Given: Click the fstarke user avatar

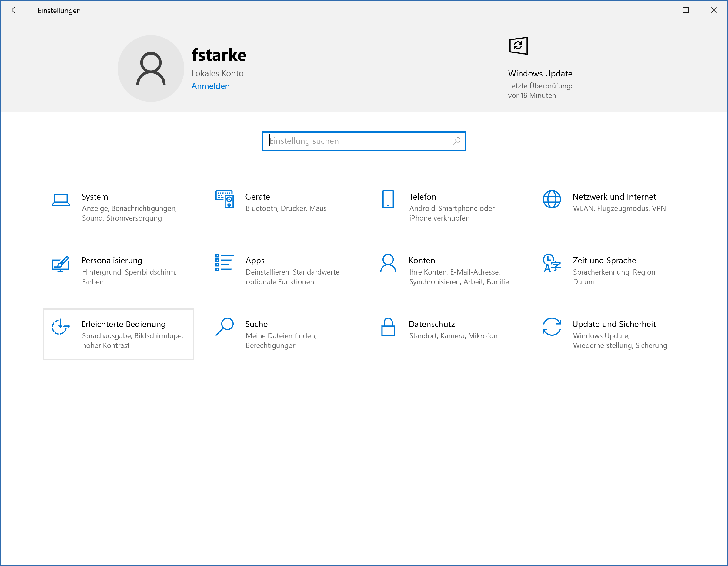Looking at the screenshot, I should (x=151, y=68).
